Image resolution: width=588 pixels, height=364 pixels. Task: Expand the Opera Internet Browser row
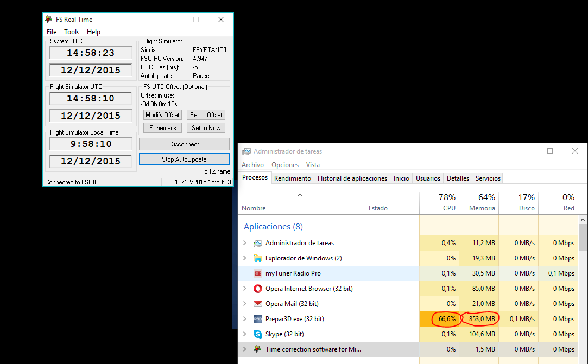245,288
